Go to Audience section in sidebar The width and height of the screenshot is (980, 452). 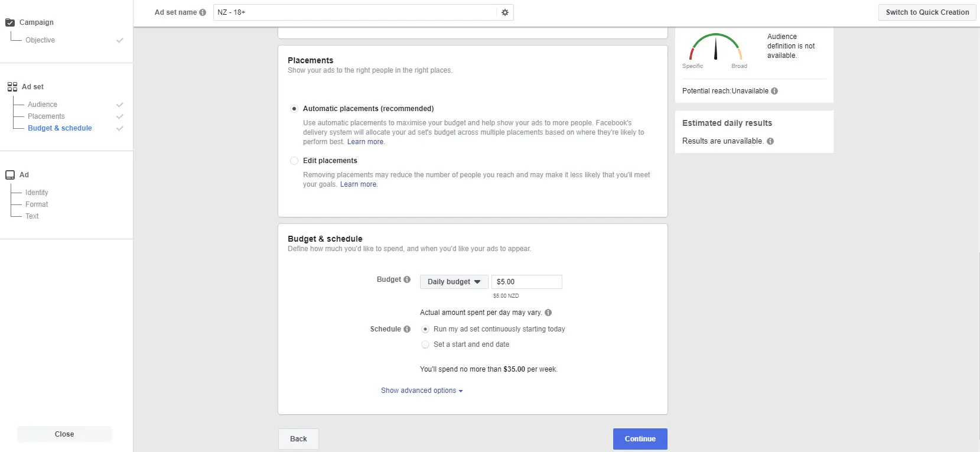pos(43,105)
